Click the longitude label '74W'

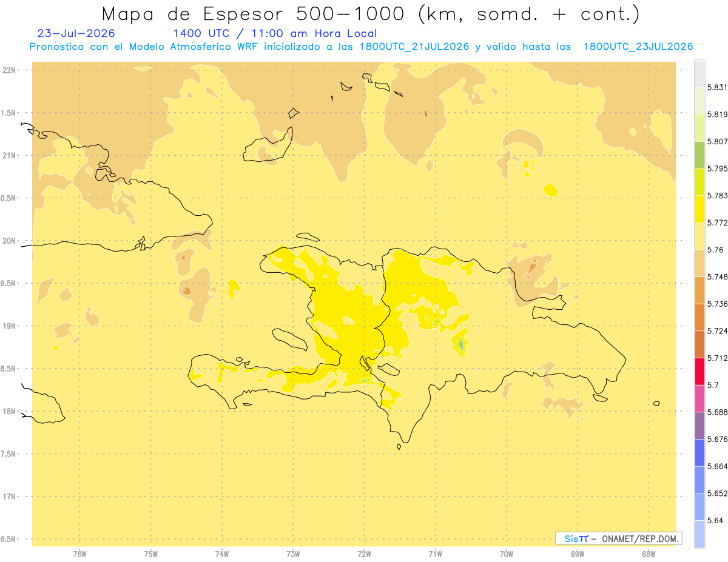[x=222, y=554]
